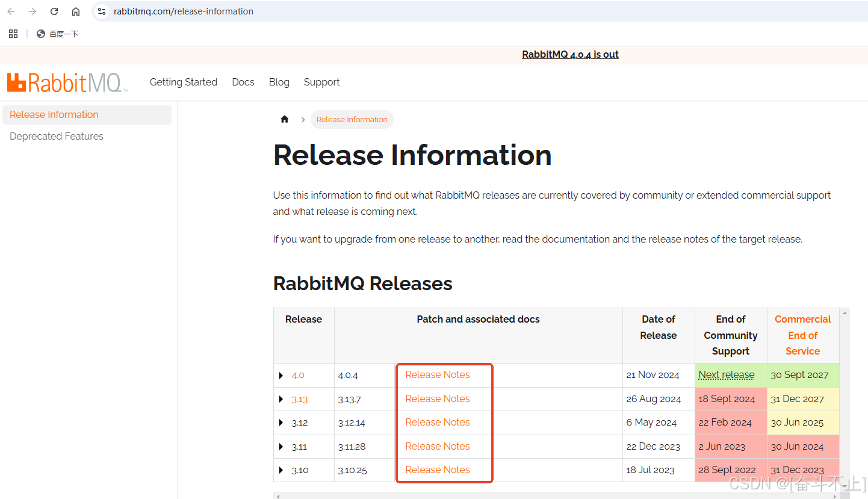Click the Release Information breadcrumb chip
This screenshot has width=868, height=499.
[352, 119]
